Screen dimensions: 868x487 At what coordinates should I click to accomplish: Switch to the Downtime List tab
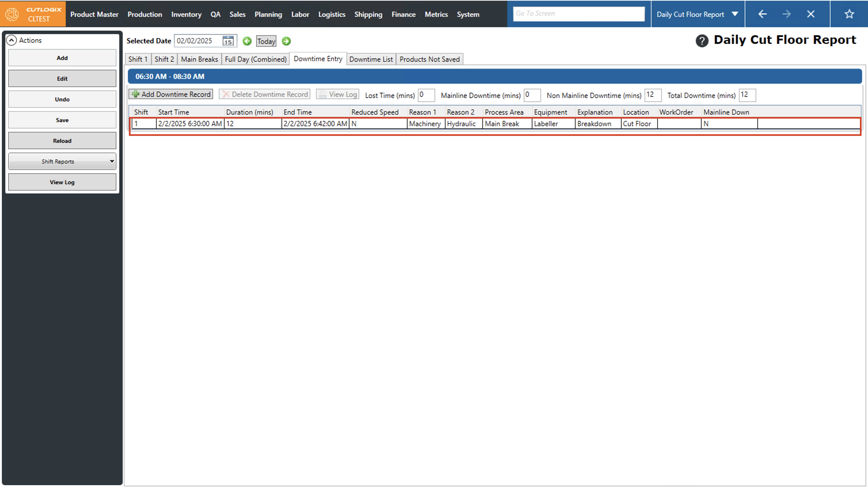point(371,59)
